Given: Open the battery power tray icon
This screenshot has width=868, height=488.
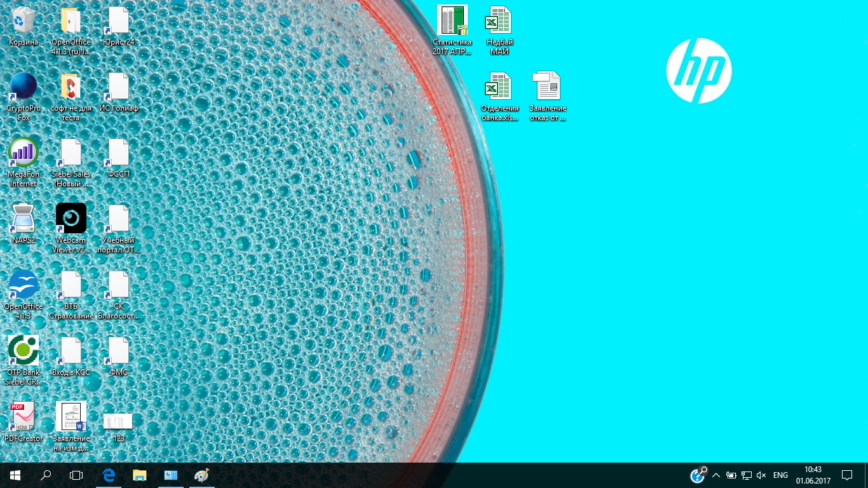Looking at the screenshot, I should click(x=731, y=475).
